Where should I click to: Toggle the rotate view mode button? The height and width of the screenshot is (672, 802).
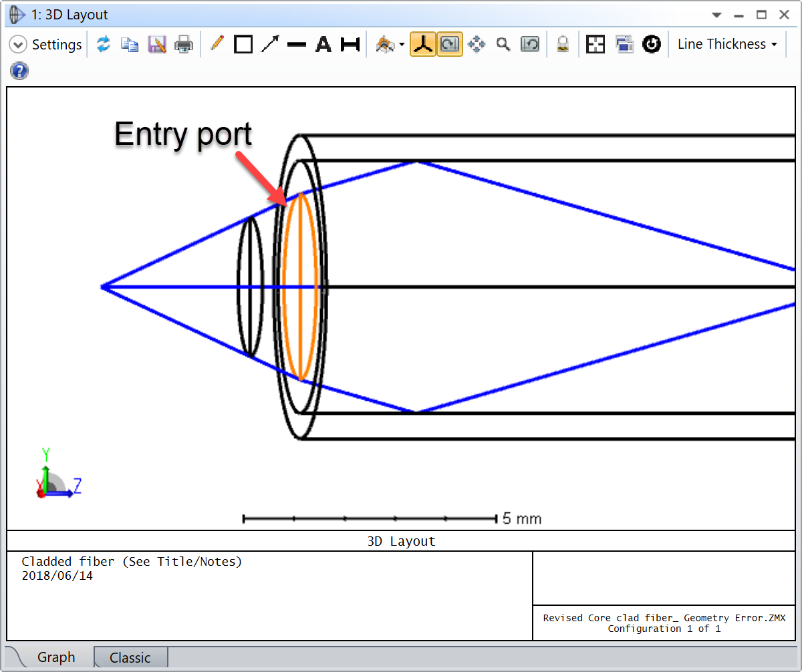450,45
